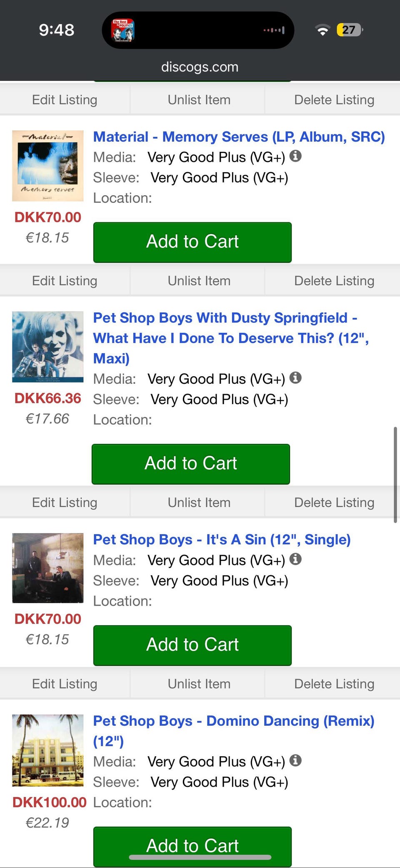Open Material Memory Serves cover thumbnail

[48, 166]
